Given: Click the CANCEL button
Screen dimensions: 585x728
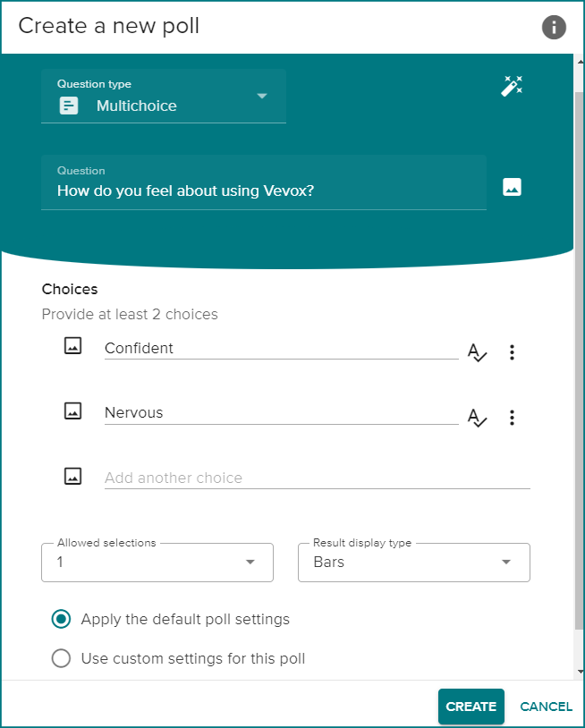Looking at the screenshot, I should tap(546, 707).
